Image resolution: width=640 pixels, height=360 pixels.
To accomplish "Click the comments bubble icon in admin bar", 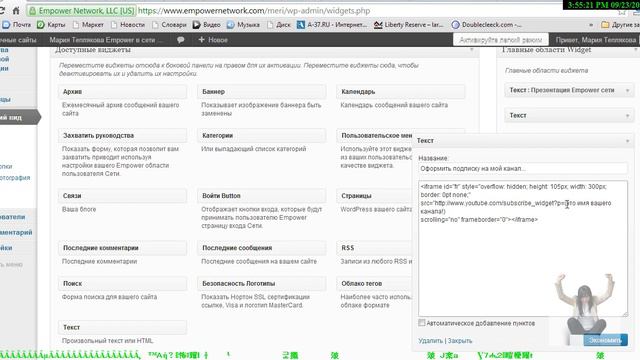I will click(180, 40).
